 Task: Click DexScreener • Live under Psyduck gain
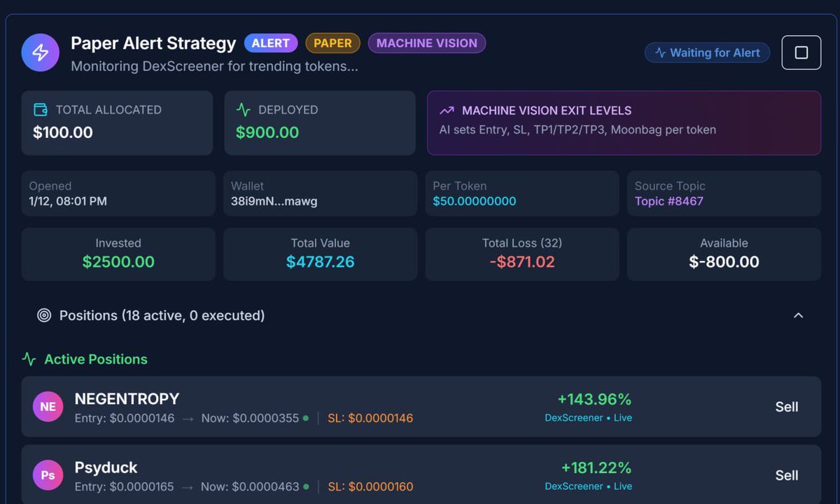pos(588,486)
